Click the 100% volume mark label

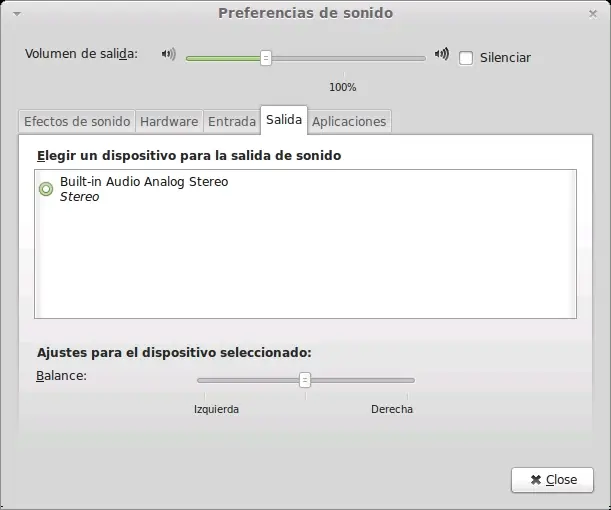coord(343,87)
